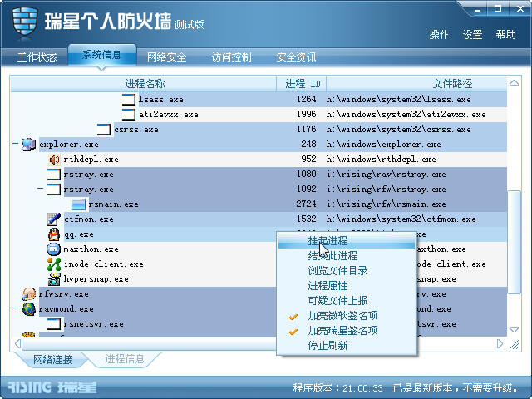Click the qq.exe penguin icon

54,234
